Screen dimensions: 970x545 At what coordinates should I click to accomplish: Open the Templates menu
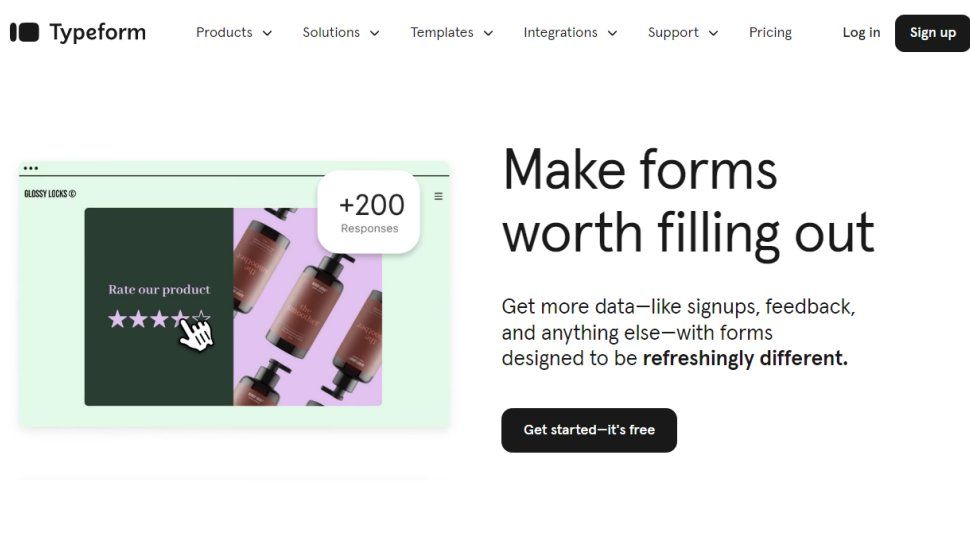pos(452,32)
